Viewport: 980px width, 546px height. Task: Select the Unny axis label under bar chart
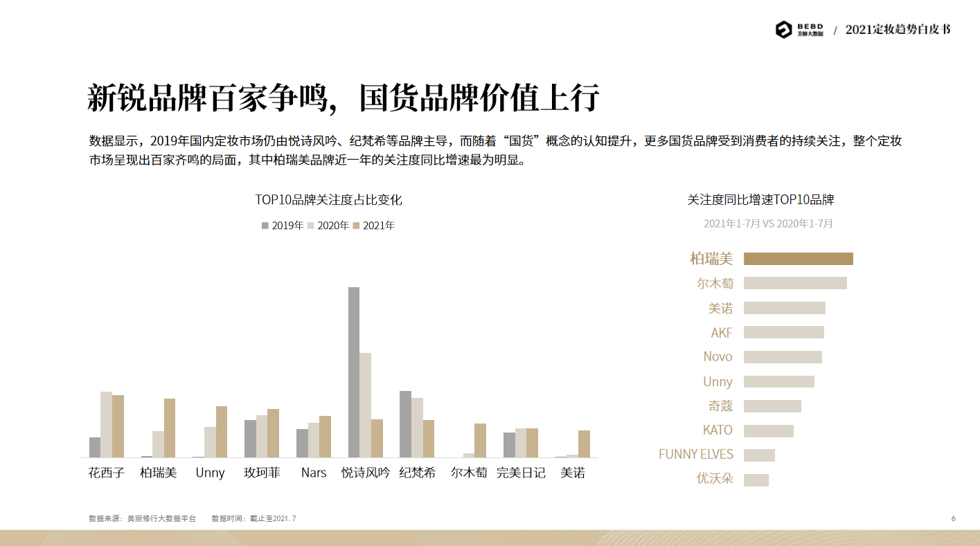[210, 473]
